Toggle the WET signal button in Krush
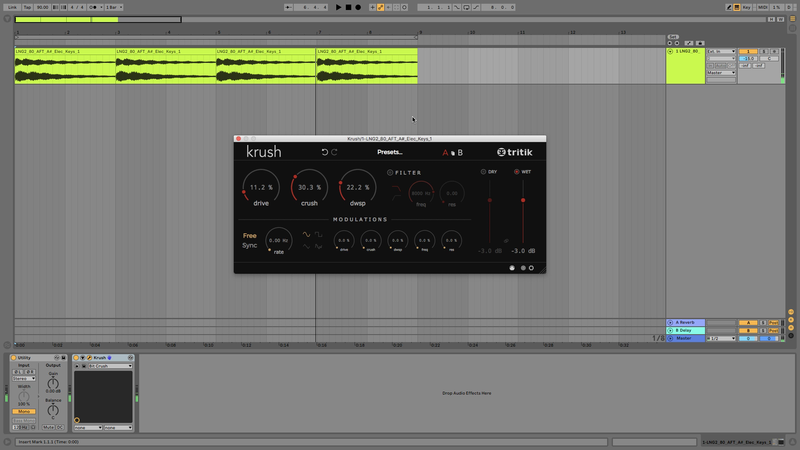The image size is (800, 450). pos(517,172)
